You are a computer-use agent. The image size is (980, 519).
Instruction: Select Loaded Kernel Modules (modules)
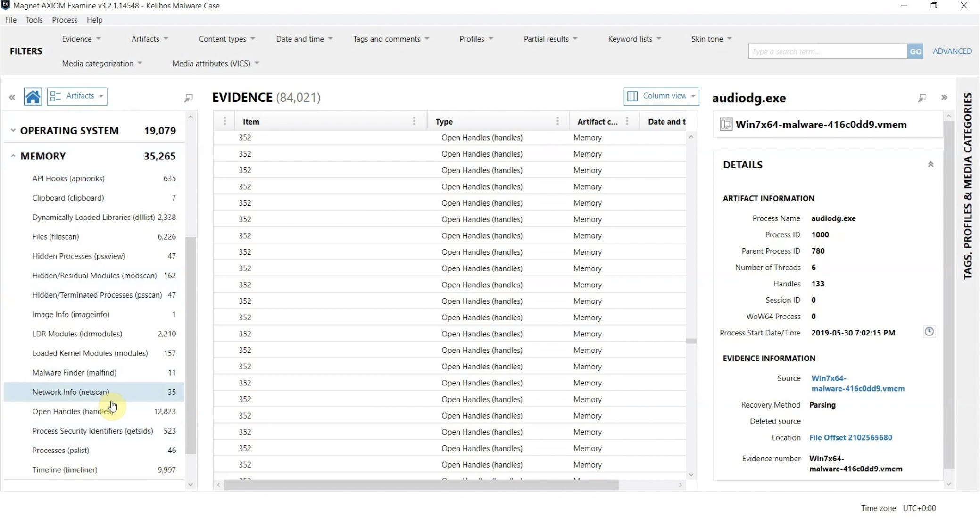94,353
